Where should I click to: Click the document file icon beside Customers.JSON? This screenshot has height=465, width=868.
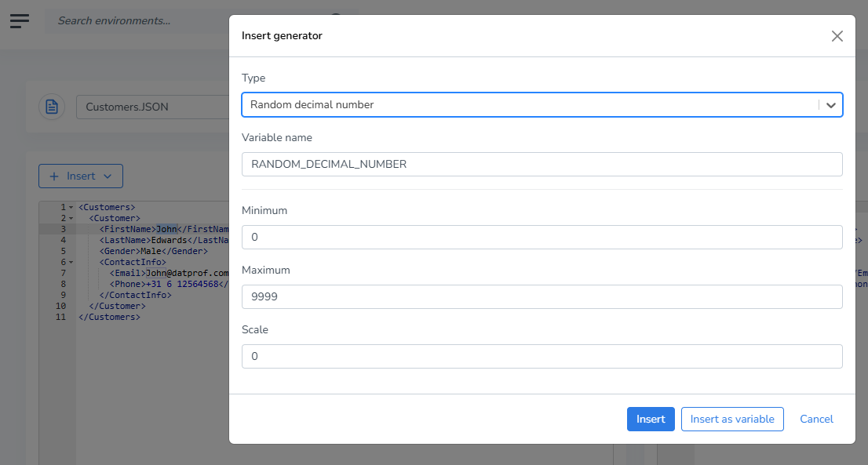click(x=52, y=107)
